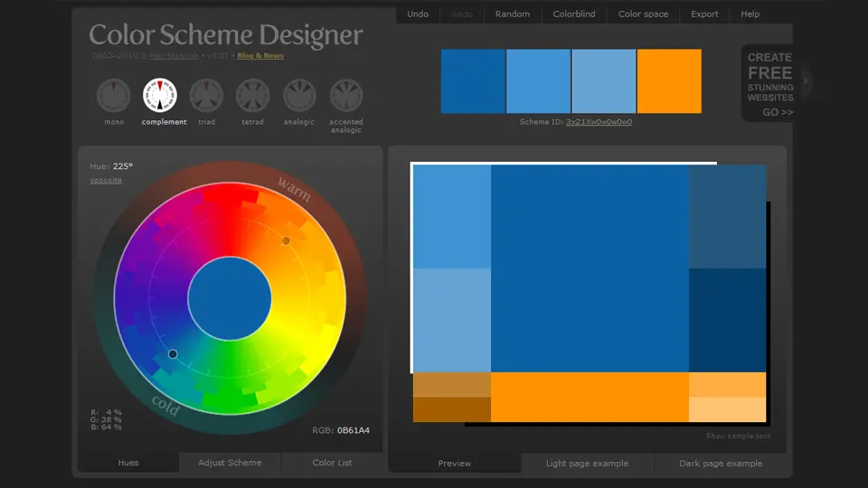Viewport: 868px width, 488px height.
Task: Click the Undo button
Action: 418,14
